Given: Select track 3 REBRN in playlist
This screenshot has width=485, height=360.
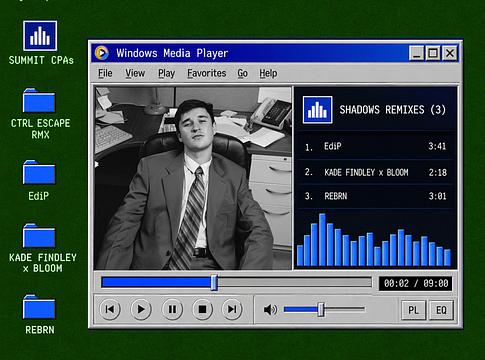Looking at the screenshot, I should pos(375,196).
